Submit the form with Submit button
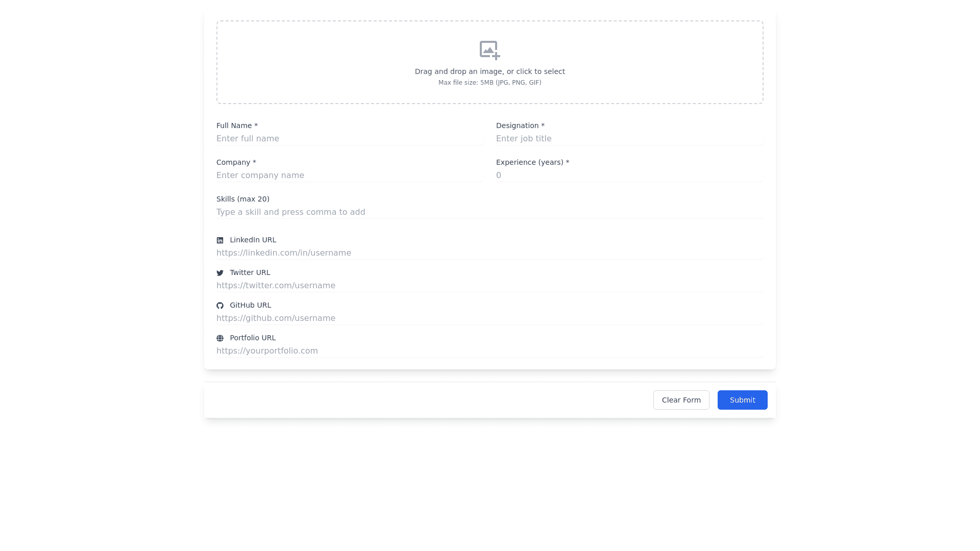Screen dimensions: 980x551 pos(742,400)
